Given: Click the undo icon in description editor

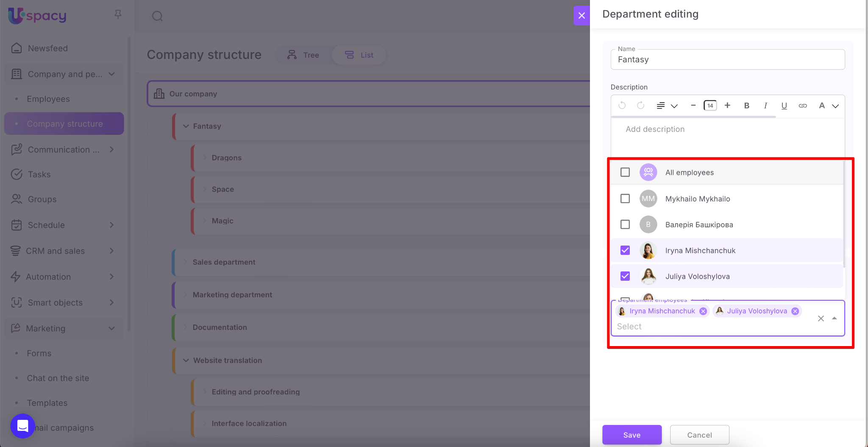Looking at the screenshot, I should tap(622, 106).
